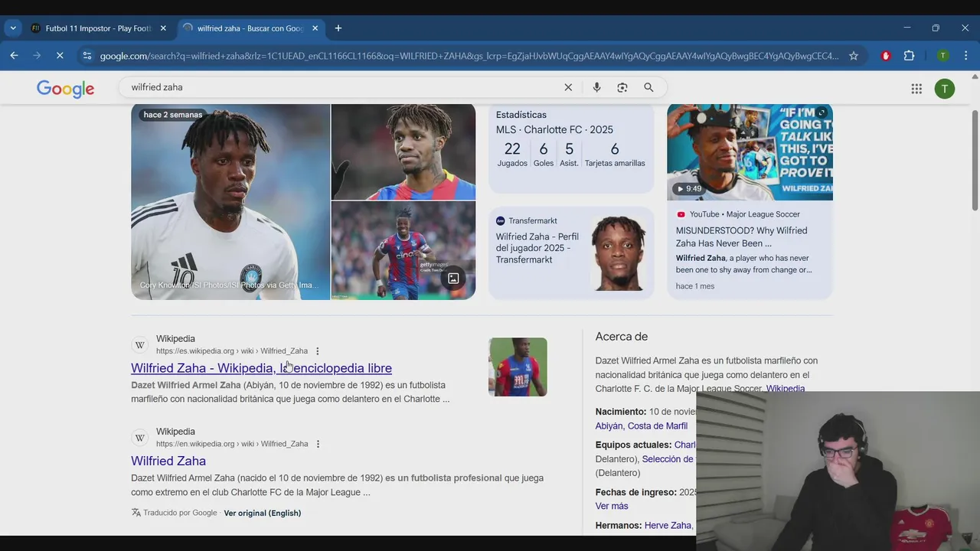View site information icon in address bar
Image resolution: width=980 pixels, height=551 pixels.
(87, 56)
